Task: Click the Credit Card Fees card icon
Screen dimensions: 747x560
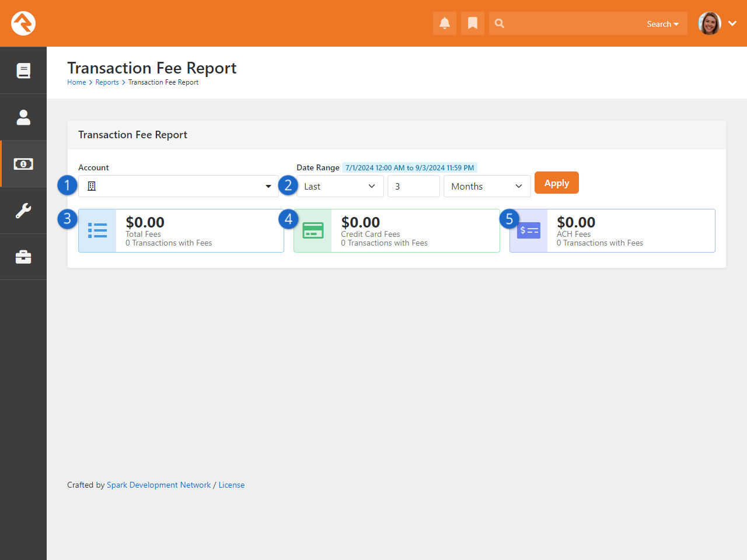Action: (313, 230)
